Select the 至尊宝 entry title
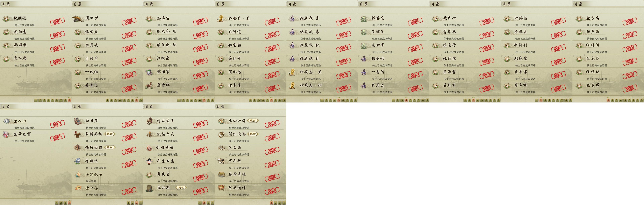This screenshot has height=205, width=644. [x=521, y=72]
